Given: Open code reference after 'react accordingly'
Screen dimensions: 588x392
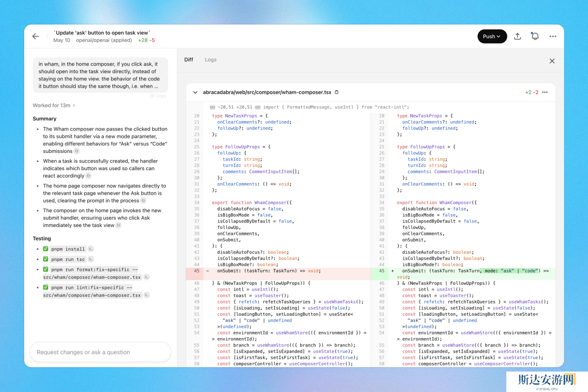Looking at the screenshot, I should (x=89, y=176).
